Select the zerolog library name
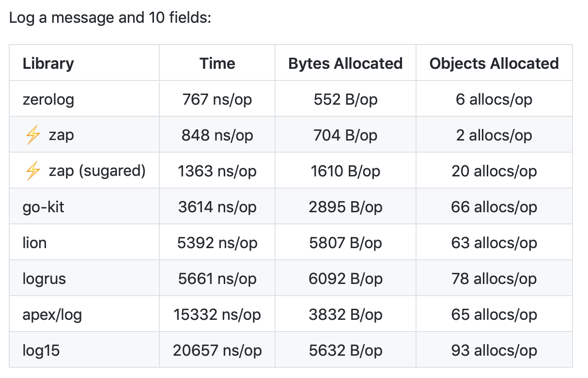588x378 pixels. 48,99
